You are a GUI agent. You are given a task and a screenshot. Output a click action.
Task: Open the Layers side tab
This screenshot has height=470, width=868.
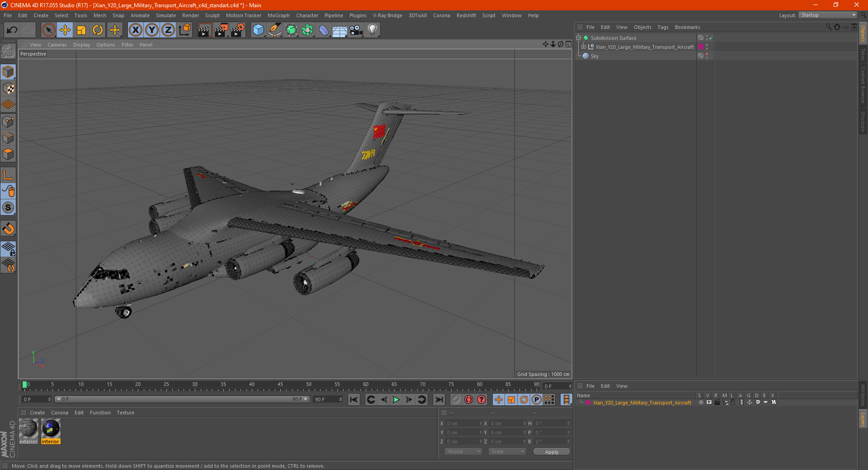click(x=863, y=418)
